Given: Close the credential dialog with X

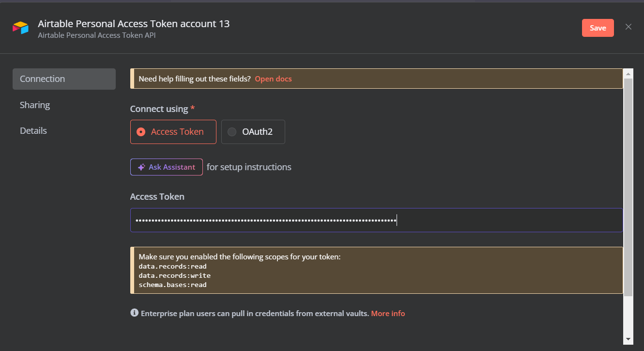Looking at the screenshot, I should (x=629, y=27).
